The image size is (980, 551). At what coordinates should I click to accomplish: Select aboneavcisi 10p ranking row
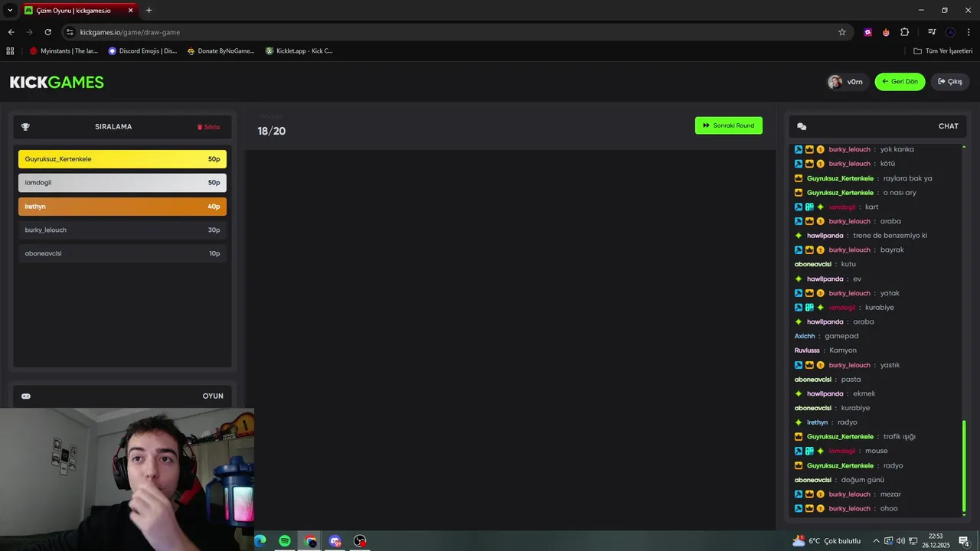click(122, 253)
